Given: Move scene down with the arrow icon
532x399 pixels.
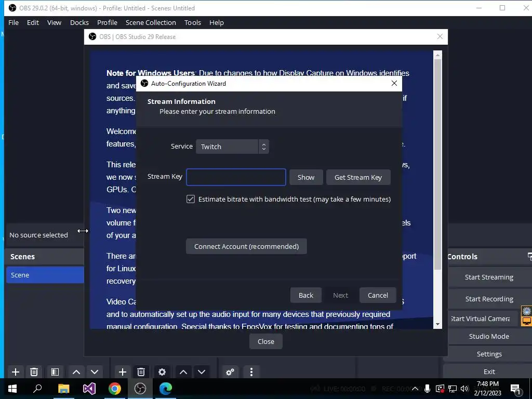Looking at the screenshot, I should coord(95,372).
